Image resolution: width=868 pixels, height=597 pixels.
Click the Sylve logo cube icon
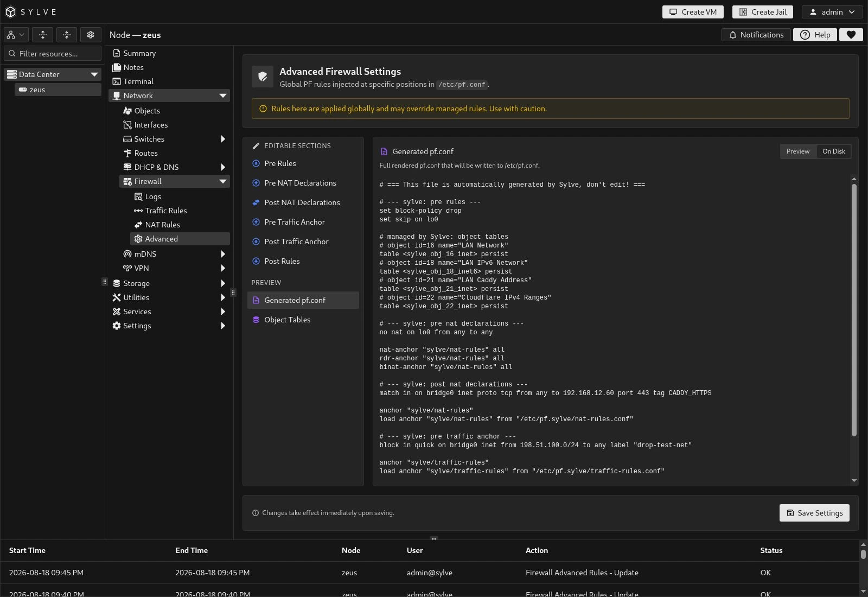tap(10, 12)
